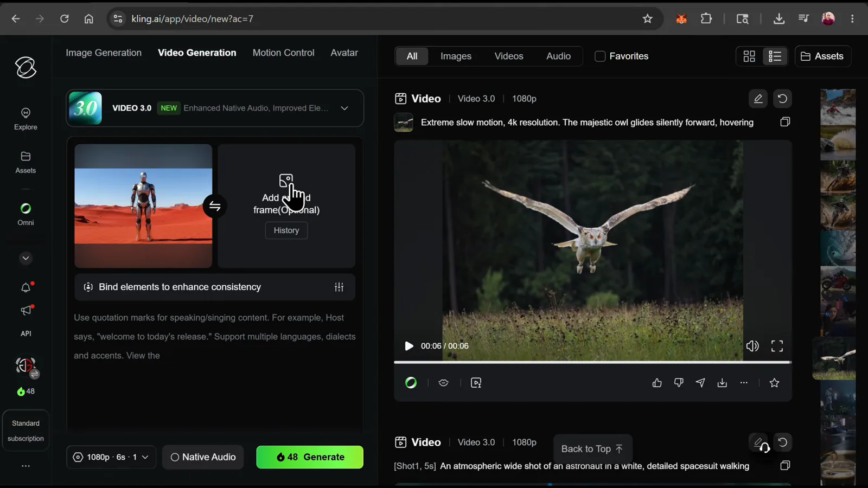Click the Kling logo icon
Image resolution: width=868 pixels, height=488 pixels.
(x=25, y=68)
